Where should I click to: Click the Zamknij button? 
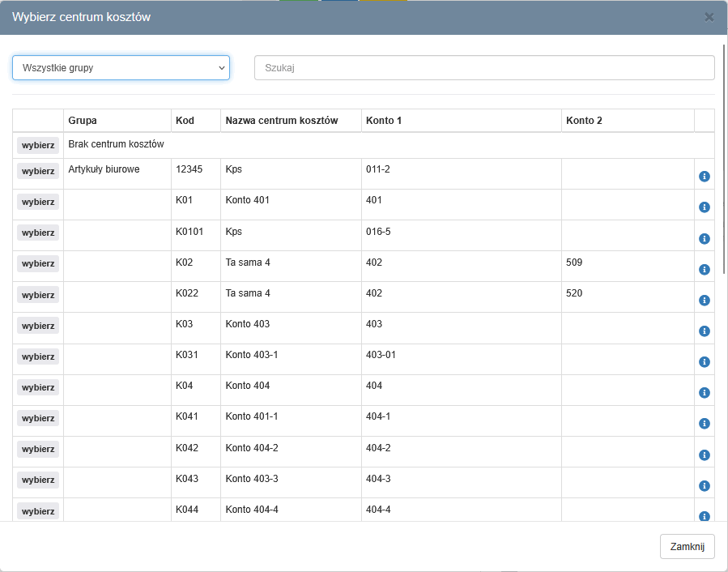click(687, 547)
